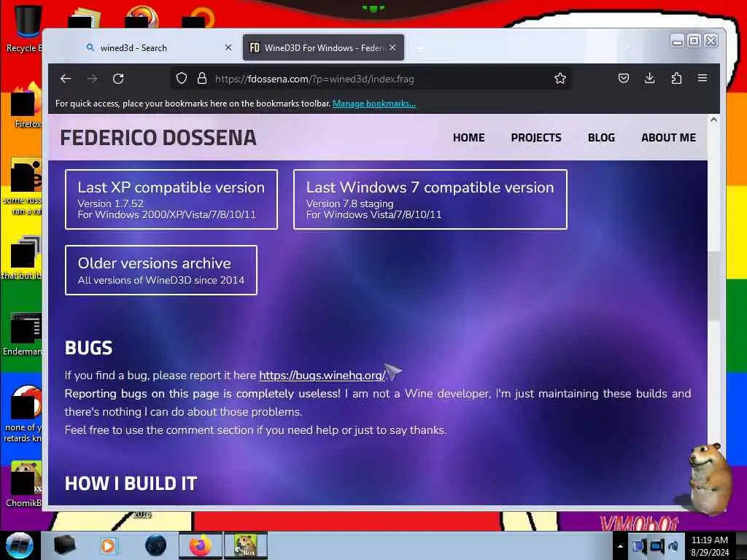This screenshot has height=560, width=747.
Task: Bookmark this page with the star icon
Action: [x=560, y=79]
